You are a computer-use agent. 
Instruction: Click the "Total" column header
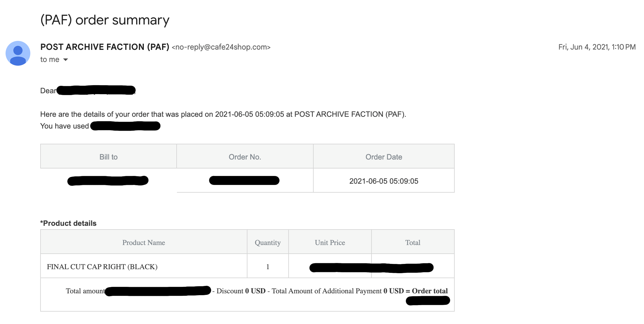point(413,243)
